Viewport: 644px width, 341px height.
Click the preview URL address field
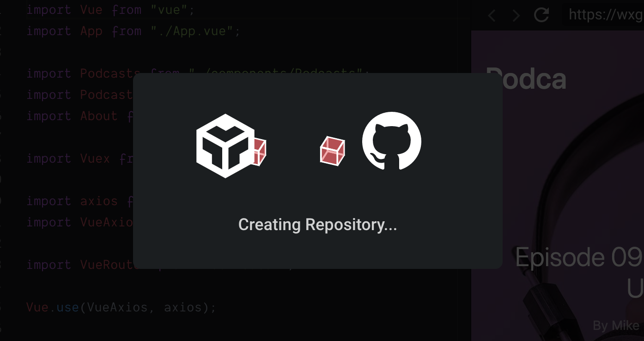603,15
